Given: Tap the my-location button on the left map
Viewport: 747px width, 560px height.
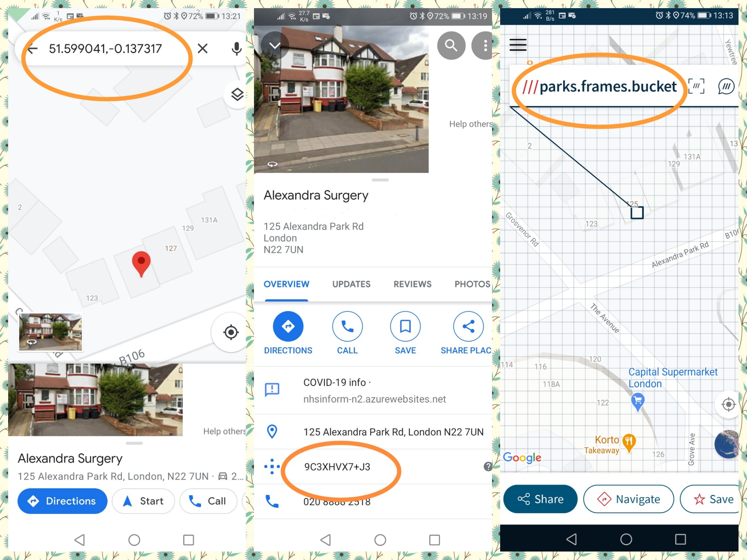Looking at the screenshot, I should coord(231,332).
